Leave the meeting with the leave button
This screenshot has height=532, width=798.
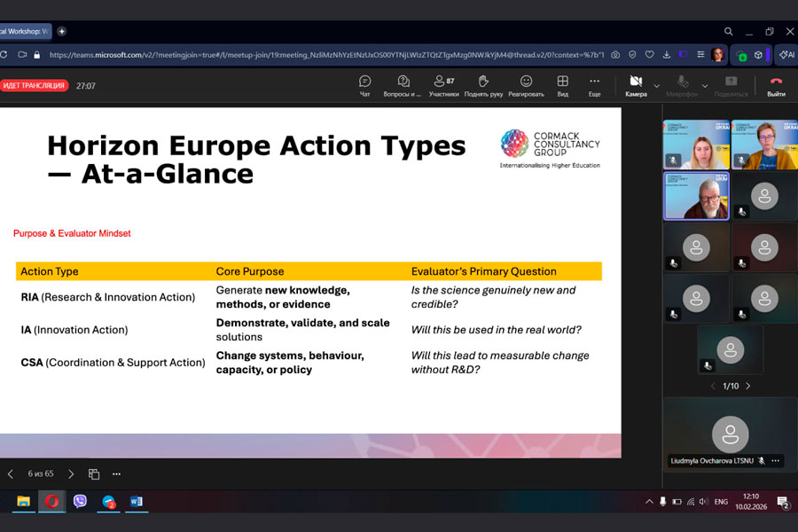[776, 85]
